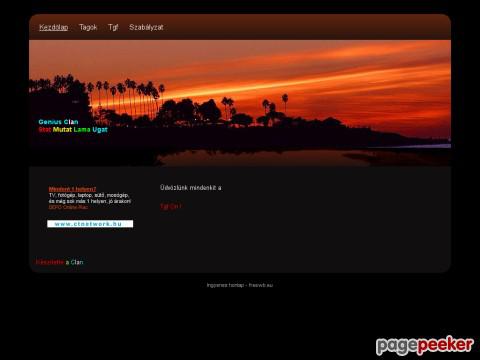This screenshot has width=480, height=360.
Task: Click the Genius Clan site title
Action: (x=58, y=122)
